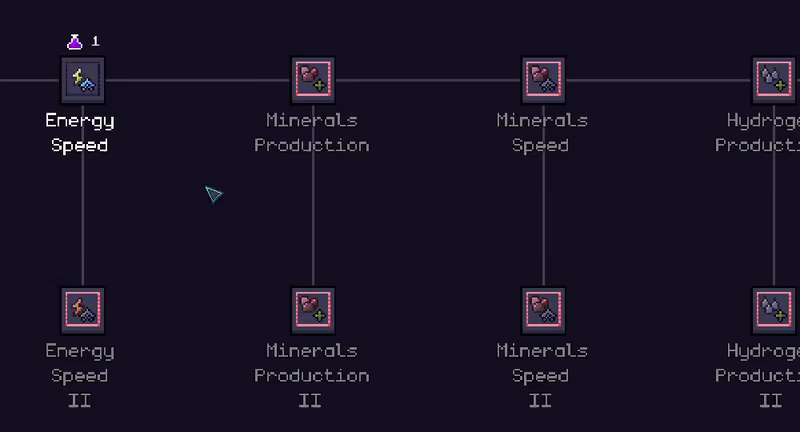Click the 'Minerals Speed' label
This screenshot has width=800, height=432.
click(x=542, y=133)
